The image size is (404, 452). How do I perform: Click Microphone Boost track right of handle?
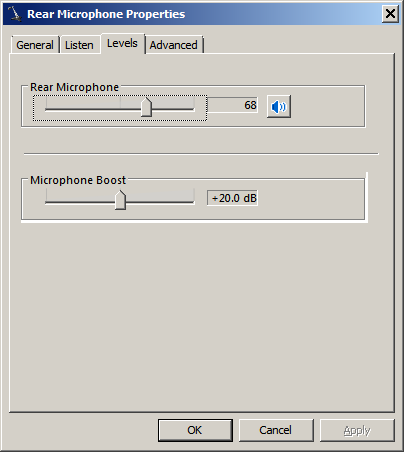160,202
